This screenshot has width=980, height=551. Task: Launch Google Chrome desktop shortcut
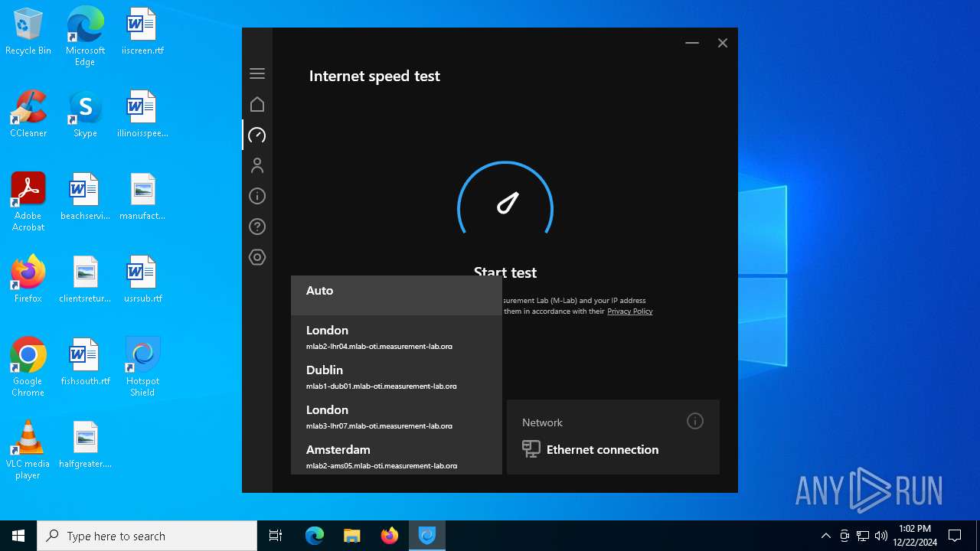28,367
